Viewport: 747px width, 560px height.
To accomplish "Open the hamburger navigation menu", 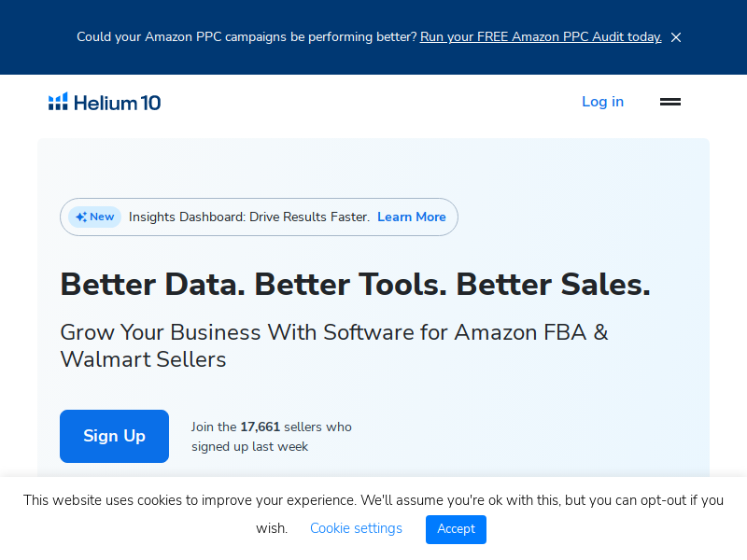I will (669, 102).
